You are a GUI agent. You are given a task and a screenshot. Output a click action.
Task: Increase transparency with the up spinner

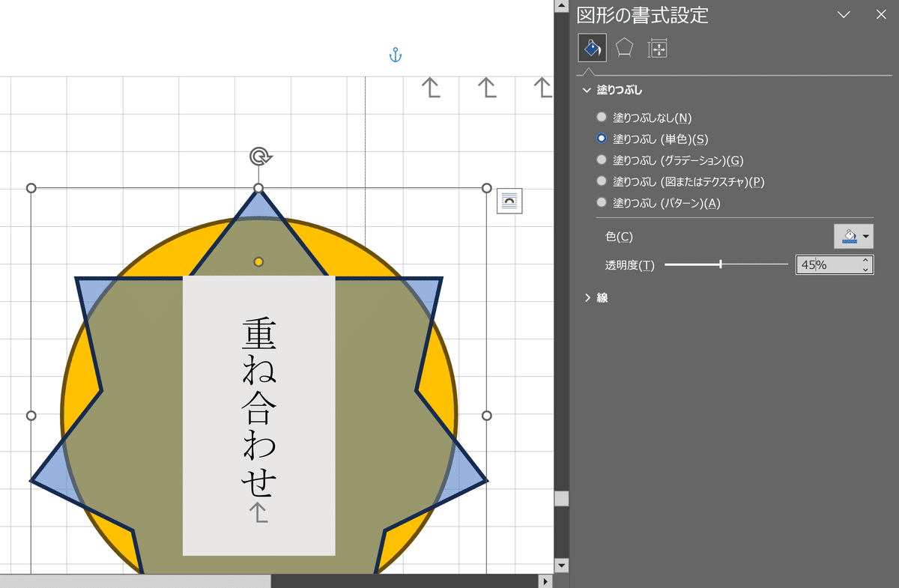(x=866, y=260)
